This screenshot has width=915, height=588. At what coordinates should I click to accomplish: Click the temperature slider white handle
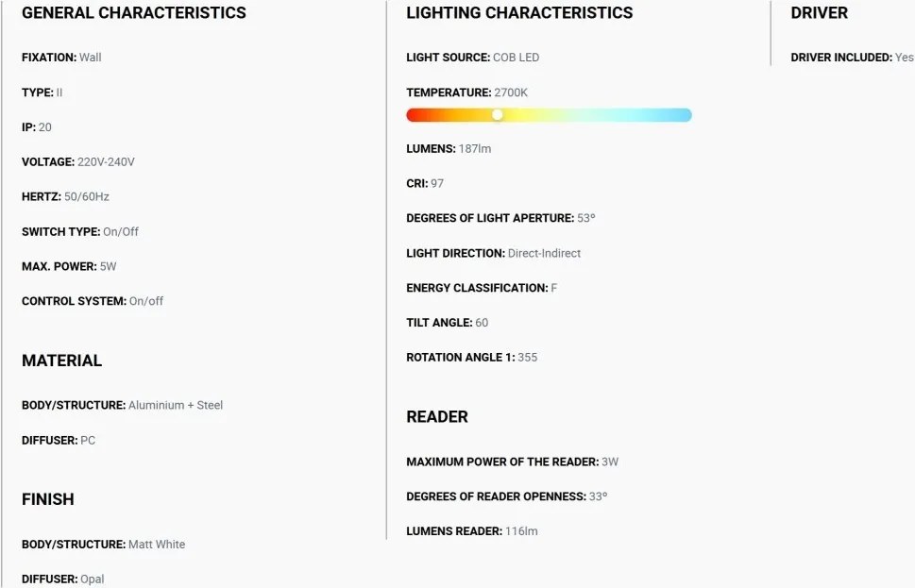(x=498, y=115)
